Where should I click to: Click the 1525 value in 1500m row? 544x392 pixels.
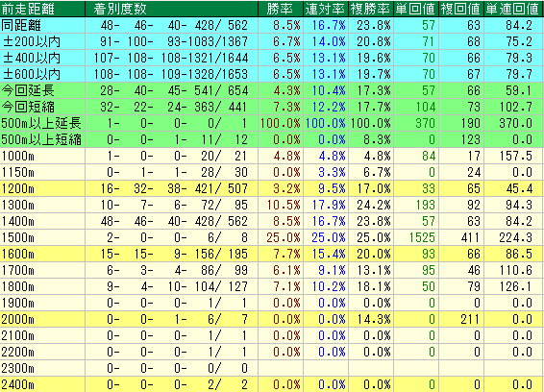[422, 237]
